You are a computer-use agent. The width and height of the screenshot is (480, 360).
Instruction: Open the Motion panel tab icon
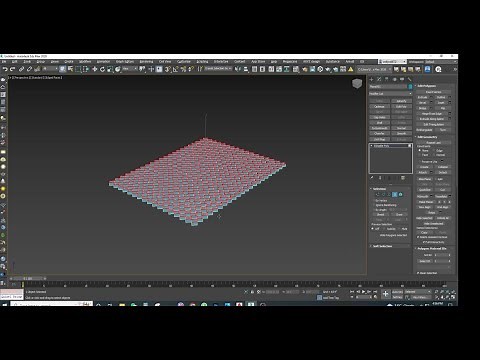coord(395,79)
